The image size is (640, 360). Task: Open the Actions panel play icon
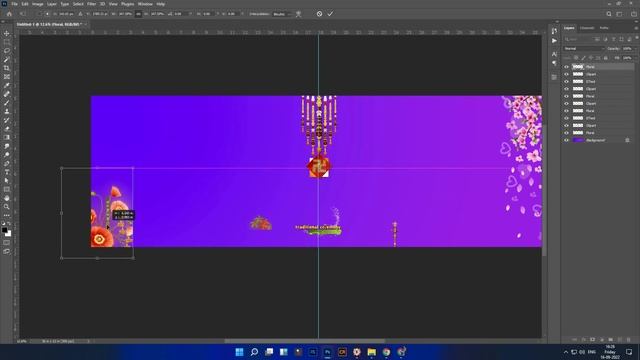click(554, 41)
